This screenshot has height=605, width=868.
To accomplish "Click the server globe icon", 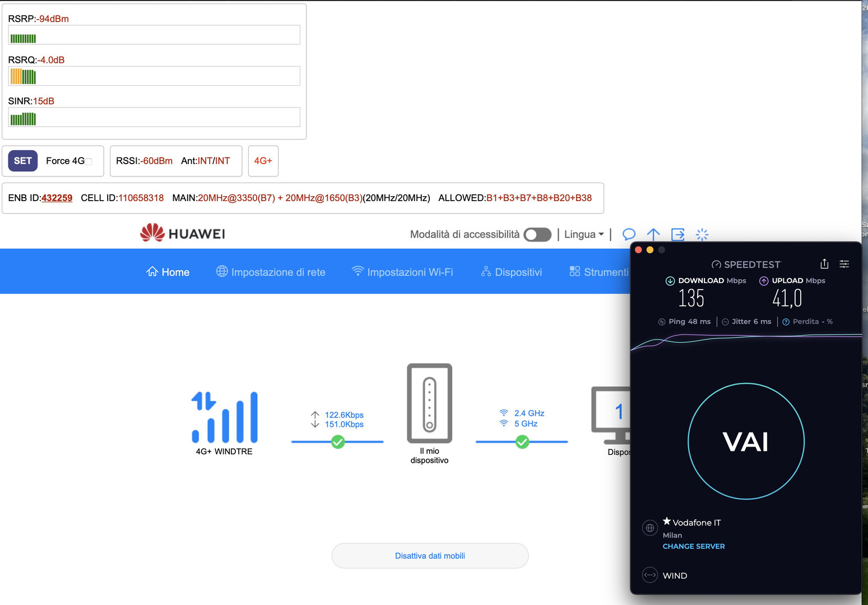I will [649, 528].
